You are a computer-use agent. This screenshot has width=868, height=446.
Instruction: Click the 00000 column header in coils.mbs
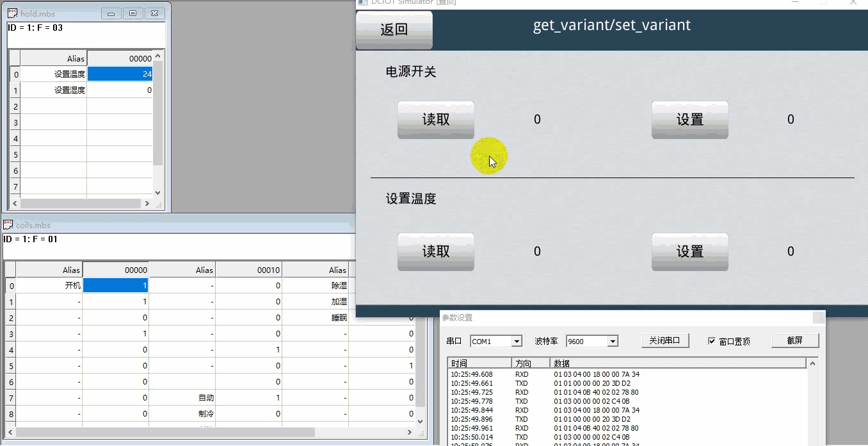click(x=116, y=270)
